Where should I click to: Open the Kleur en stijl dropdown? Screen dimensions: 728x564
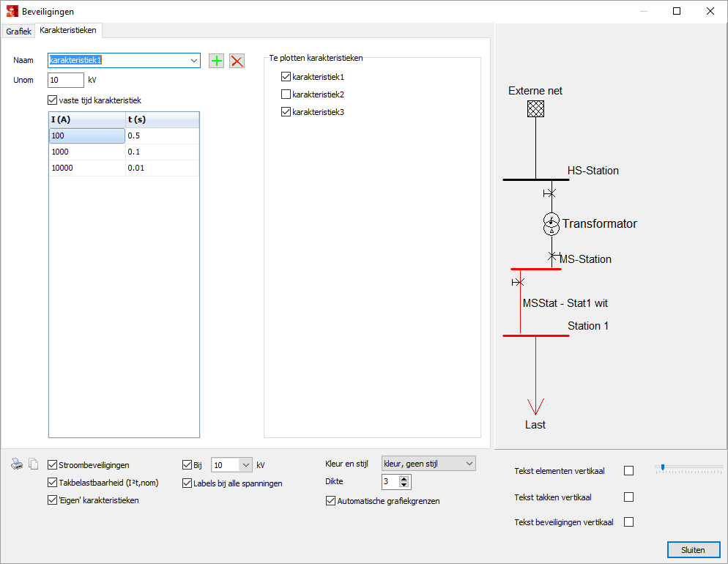pyautogui.click(x=469, y=463)
